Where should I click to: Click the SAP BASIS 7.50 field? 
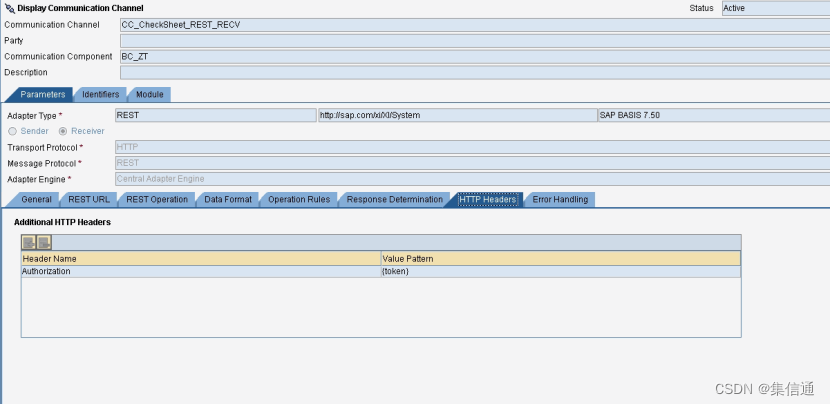click(714, 115)
